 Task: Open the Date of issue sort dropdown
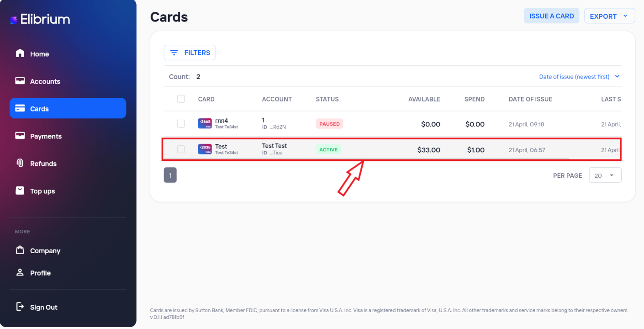(x=580, y=77)
